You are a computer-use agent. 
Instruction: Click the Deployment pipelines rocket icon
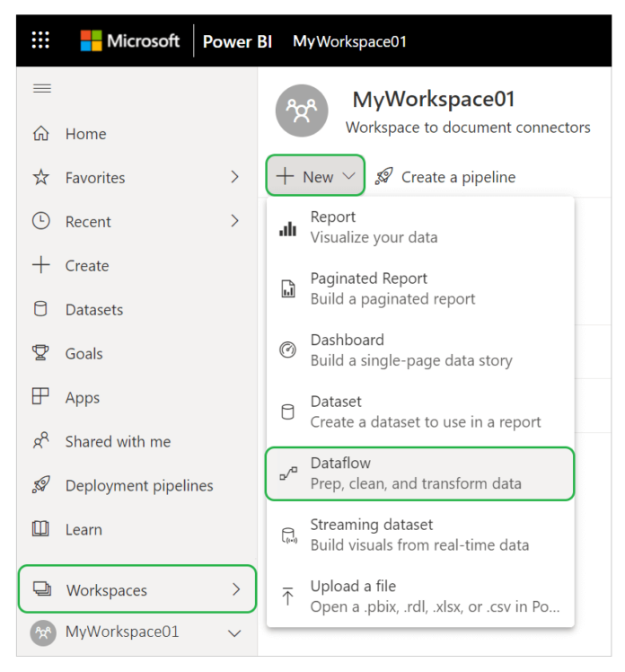(x=41, y=486)
